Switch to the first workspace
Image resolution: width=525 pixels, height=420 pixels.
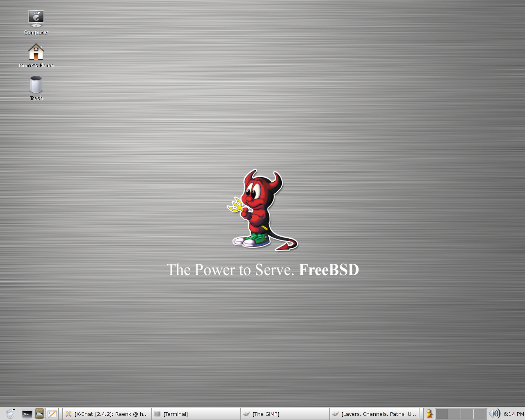441,414
